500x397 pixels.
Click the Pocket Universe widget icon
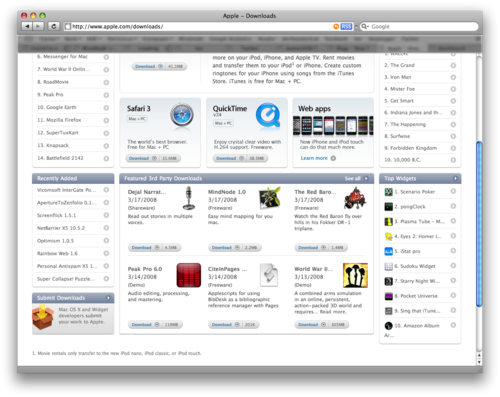[388, 296]
